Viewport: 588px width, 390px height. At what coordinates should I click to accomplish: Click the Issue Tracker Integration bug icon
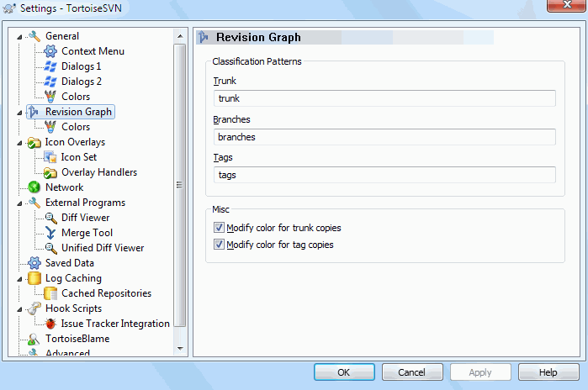tap(50, 324)
